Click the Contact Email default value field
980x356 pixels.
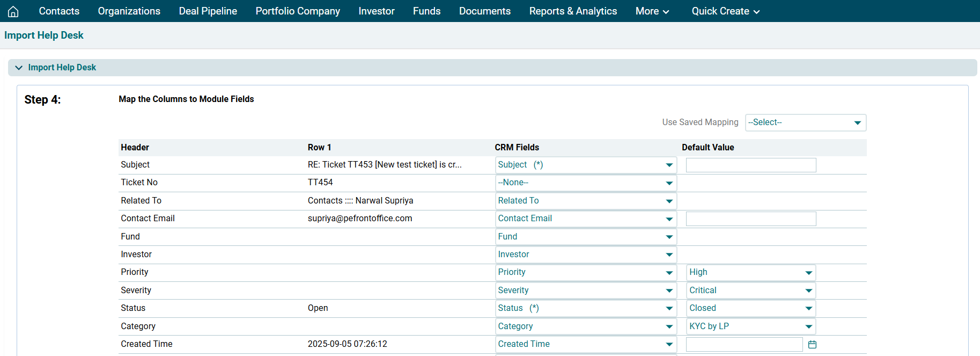(750, 219)
